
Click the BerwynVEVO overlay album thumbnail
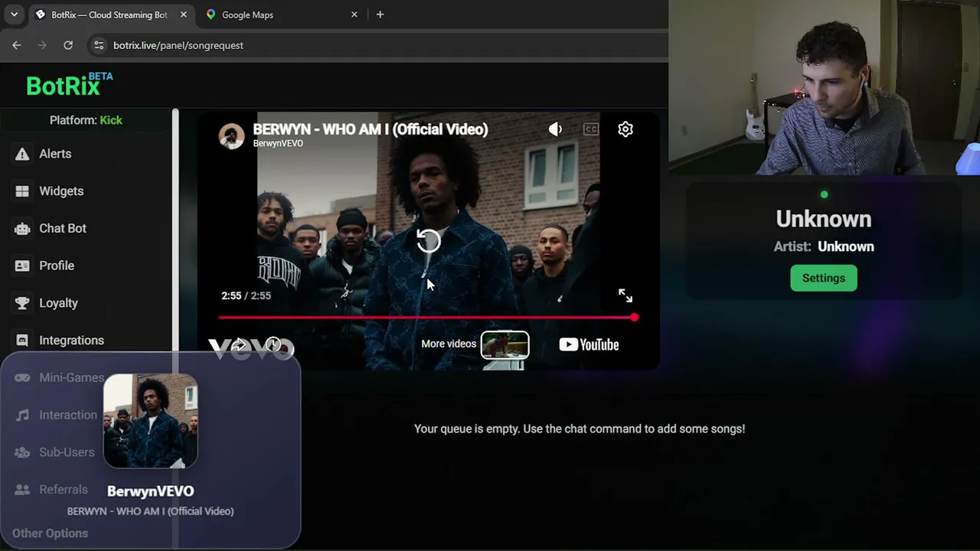coord(151,421)
